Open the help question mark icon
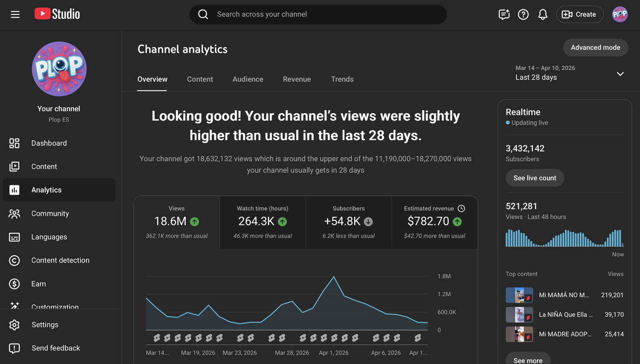 (x=523, y=14)
